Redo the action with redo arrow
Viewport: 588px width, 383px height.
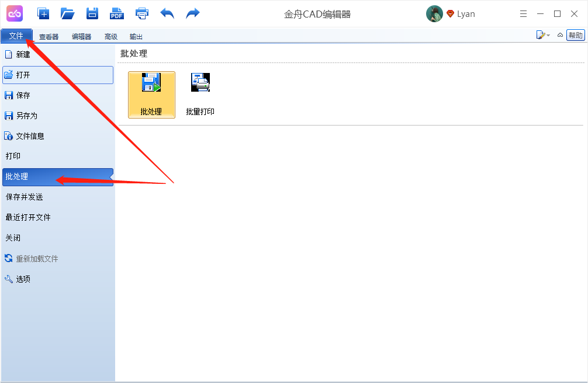pos(193,13)
